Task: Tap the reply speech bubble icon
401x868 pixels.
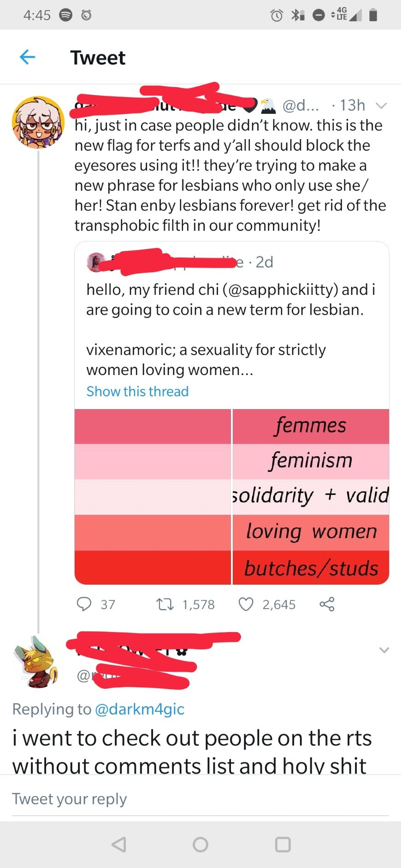Action: [x=84, y=604]
